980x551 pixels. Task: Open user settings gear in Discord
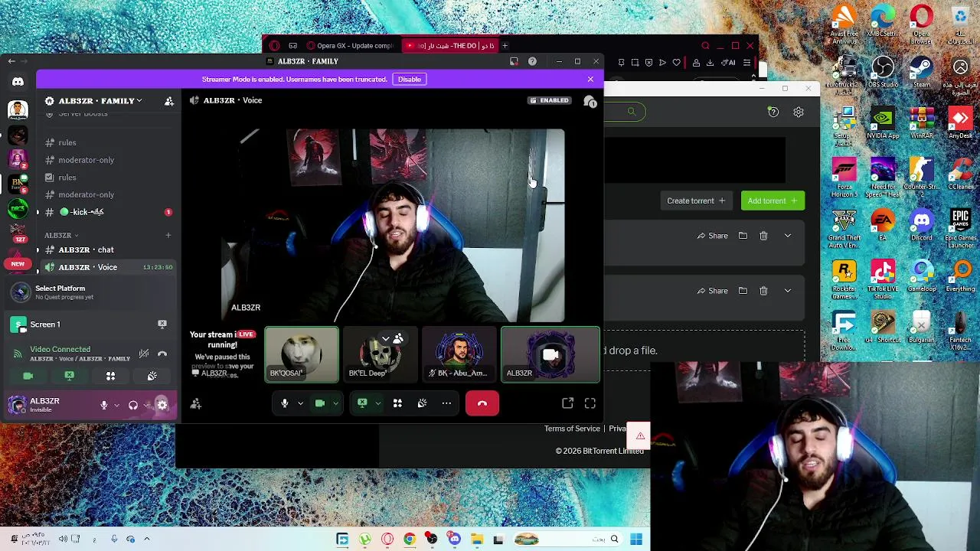(162, 405)
